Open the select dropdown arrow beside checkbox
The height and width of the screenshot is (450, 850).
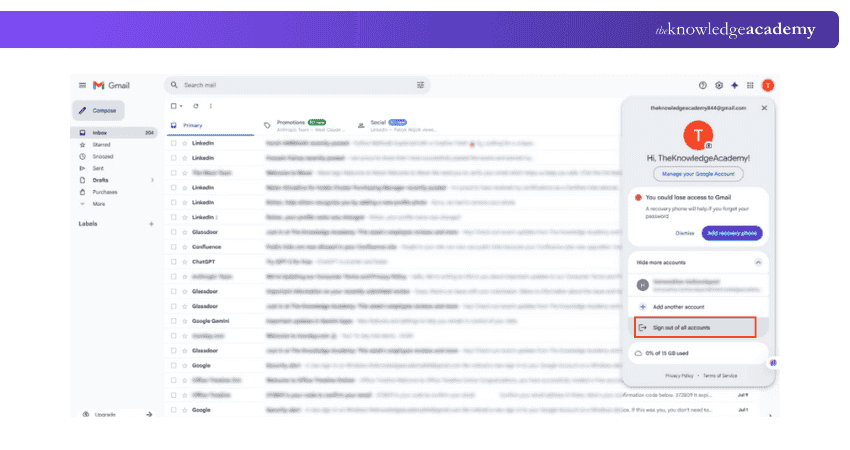[181, 106]
